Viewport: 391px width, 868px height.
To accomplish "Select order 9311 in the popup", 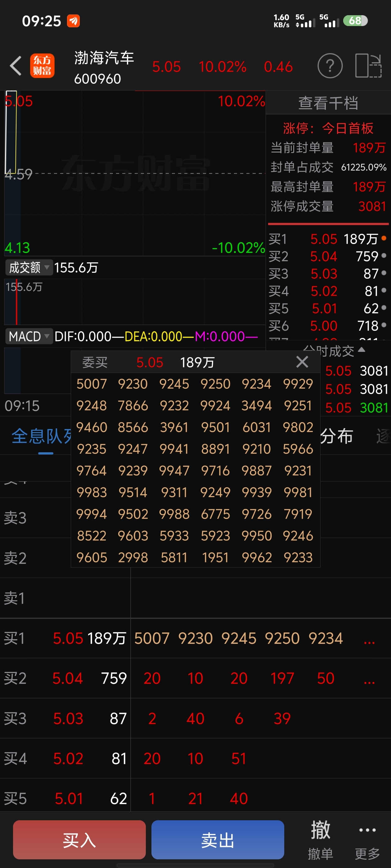I will pos(174,492).
